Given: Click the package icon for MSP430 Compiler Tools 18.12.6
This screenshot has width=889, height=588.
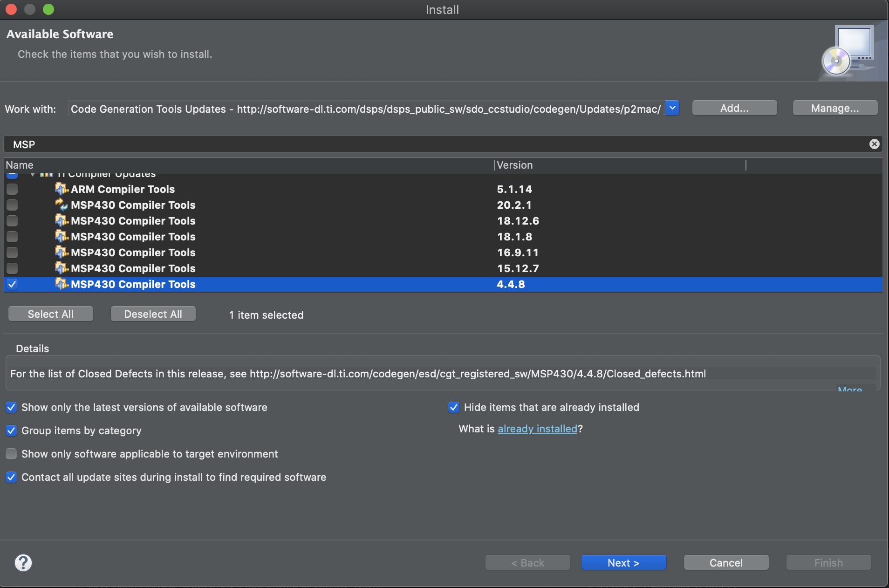Looking at the screenshot, I should click(x=62, y=221).
